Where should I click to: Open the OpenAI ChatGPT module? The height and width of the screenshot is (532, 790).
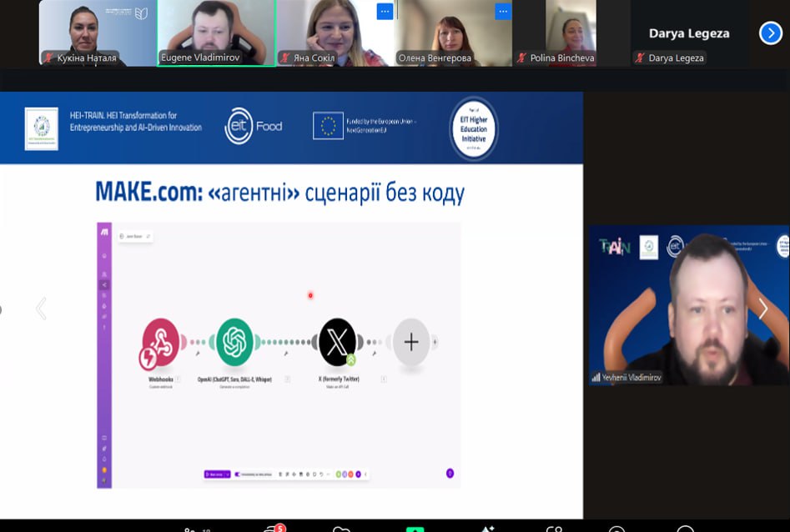coord(234,342)
